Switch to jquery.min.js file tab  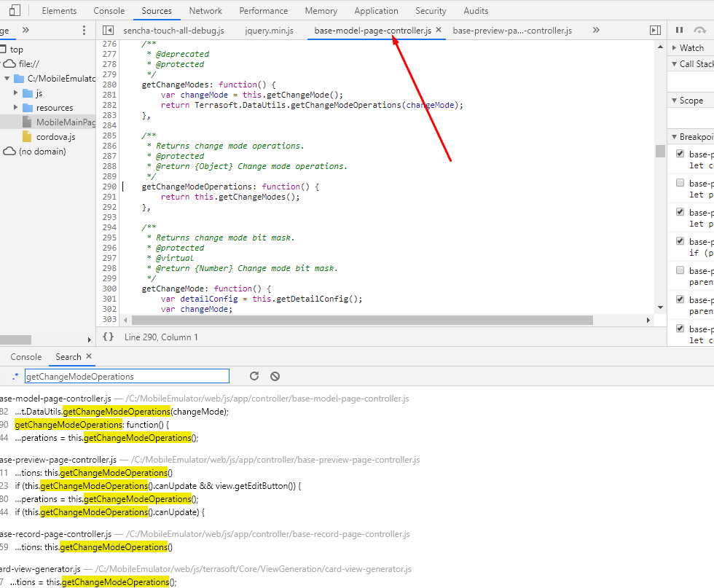(269, 31)
